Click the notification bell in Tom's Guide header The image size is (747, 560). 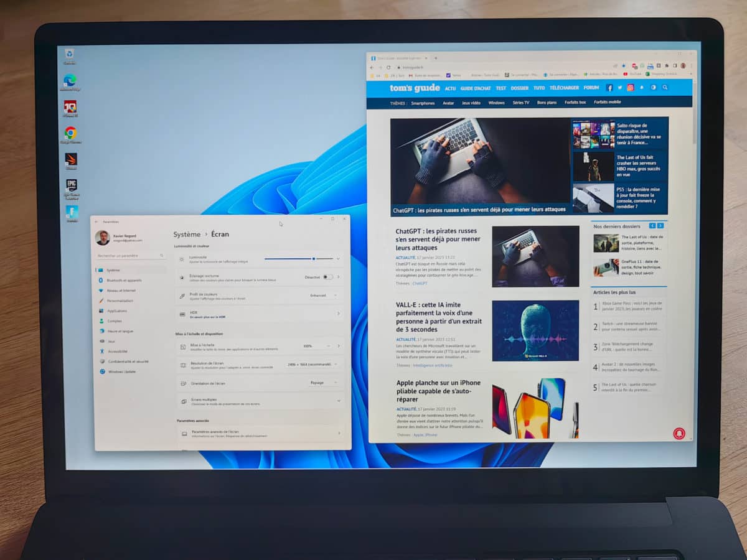642,88
